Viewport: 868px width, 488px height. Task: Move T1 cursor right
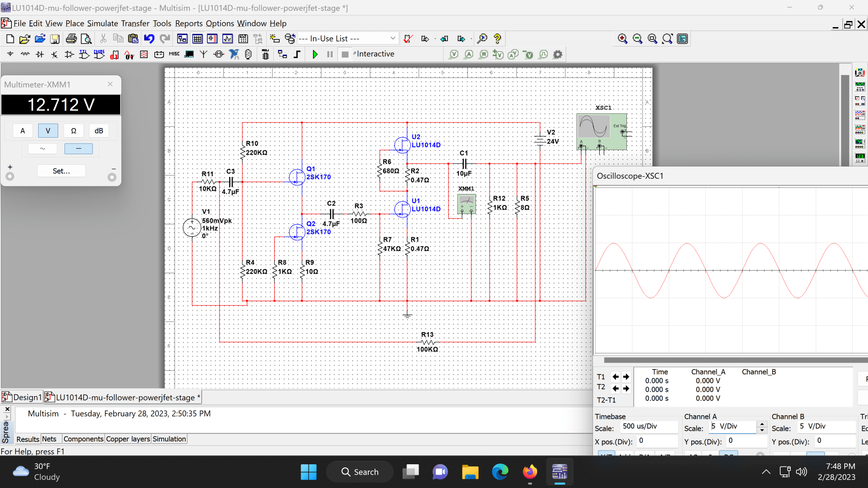[x=626, y=377]
